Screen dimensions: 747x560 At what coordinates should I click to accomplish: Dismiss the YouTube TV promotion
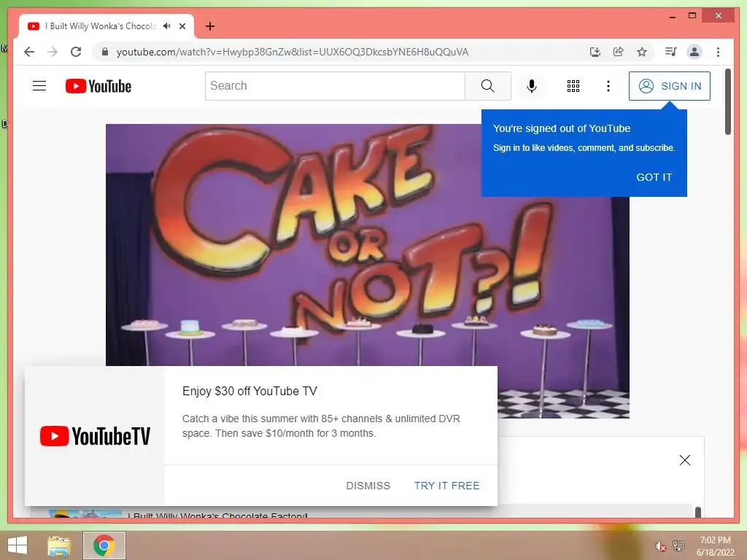point(368,486)
